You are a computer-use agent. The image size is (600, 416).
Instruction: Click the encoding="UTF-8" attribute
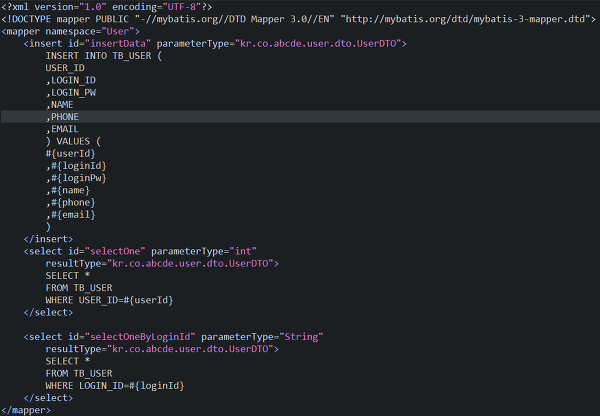tap(157, 7)
